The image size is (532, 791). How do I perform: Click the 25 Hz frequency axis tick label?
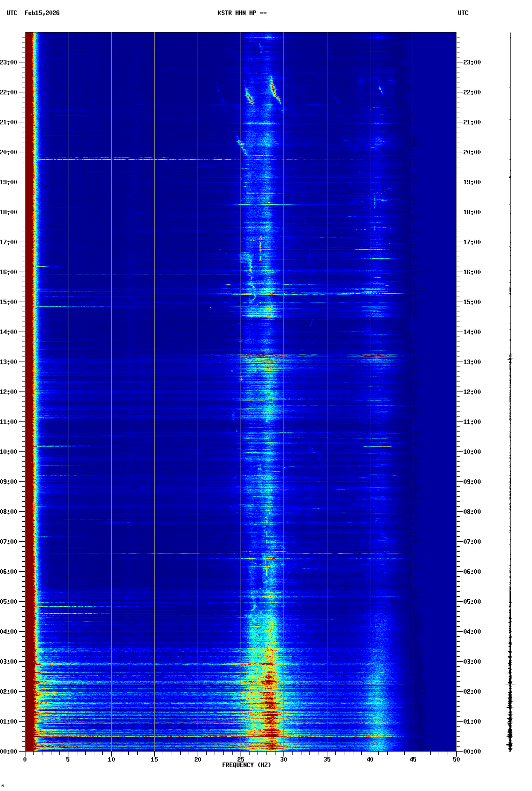[x=241, y=760]
